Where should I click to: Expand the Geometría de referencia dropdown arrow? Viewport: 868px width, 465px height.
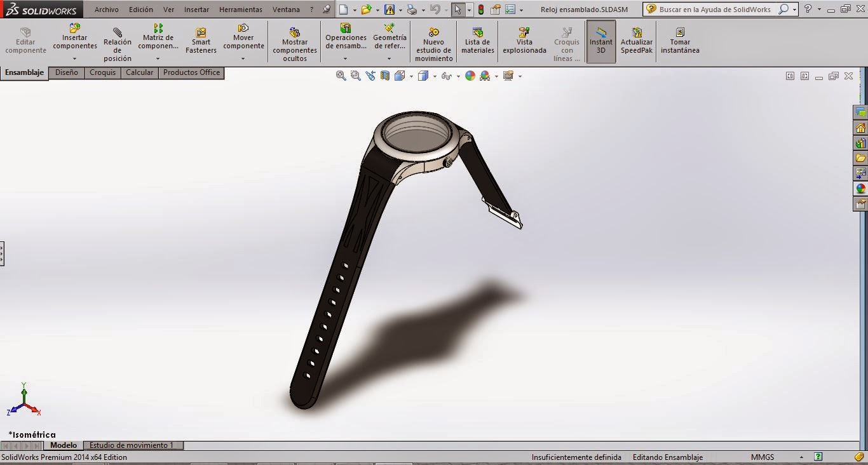390,59
